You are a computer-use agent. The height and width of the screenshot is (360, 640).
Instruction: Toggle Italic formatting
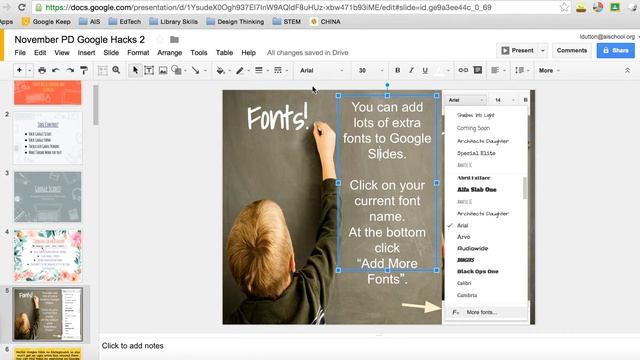click(411, 70)
